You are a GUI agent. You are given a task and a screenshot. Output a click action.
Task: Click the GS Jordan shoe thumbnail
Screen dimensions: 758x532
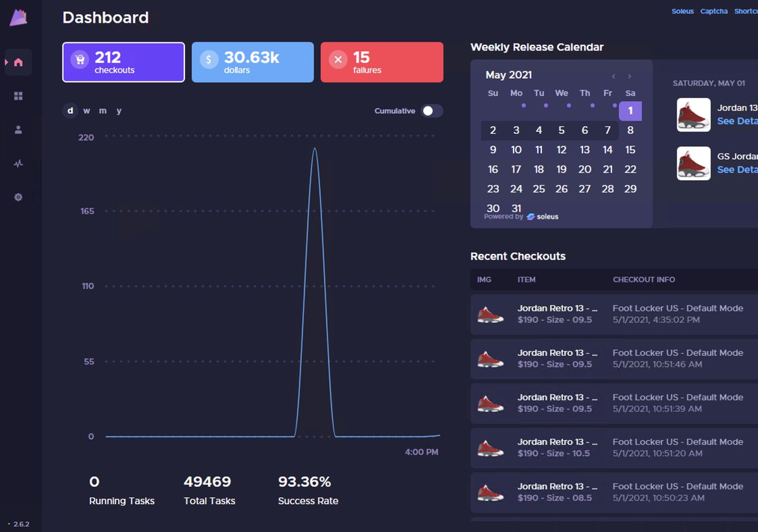(x=694, y=164)
